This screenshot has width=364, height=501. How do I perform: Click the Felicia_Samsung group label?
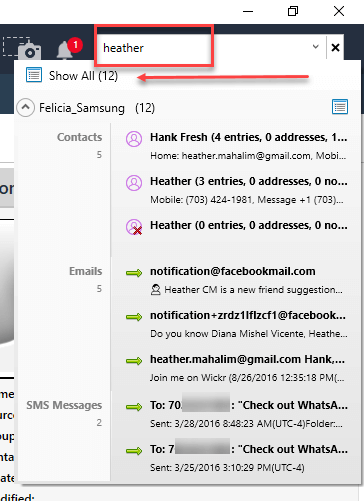pyautogui.click(x=82, y=108)
